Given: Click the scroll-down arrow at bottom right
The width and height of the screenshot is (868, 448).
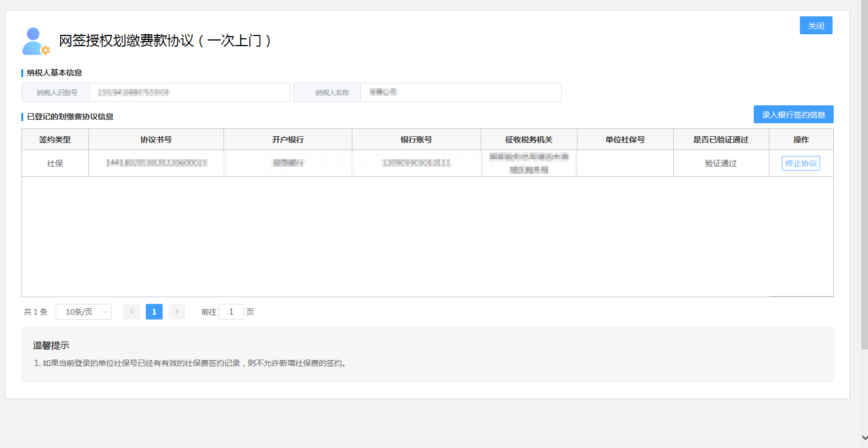Looking at the screenshot, I should (864, 437).
